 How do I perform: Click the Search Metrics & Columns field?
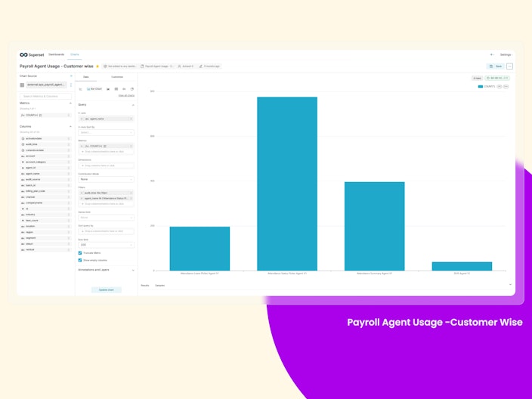click(x=45, y=97)
